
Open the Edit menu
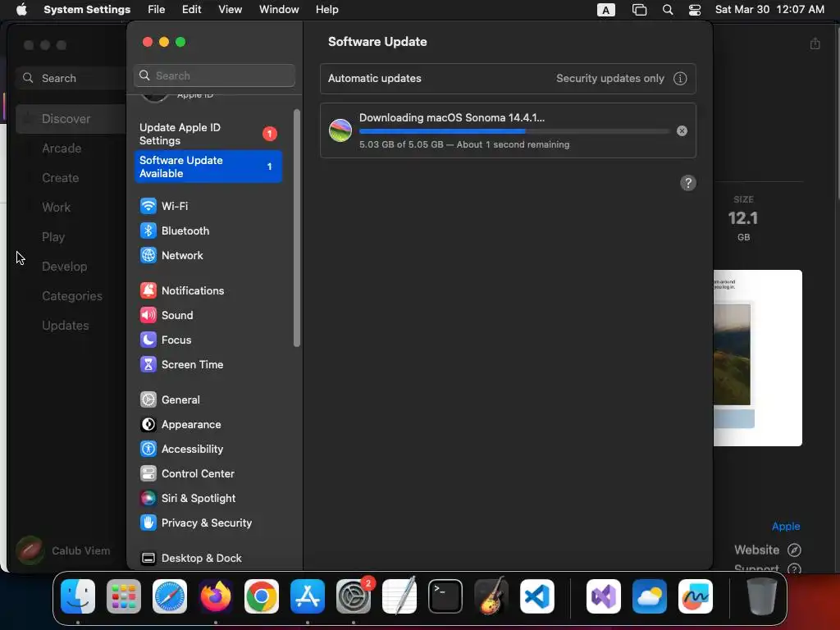click(192, 10)
